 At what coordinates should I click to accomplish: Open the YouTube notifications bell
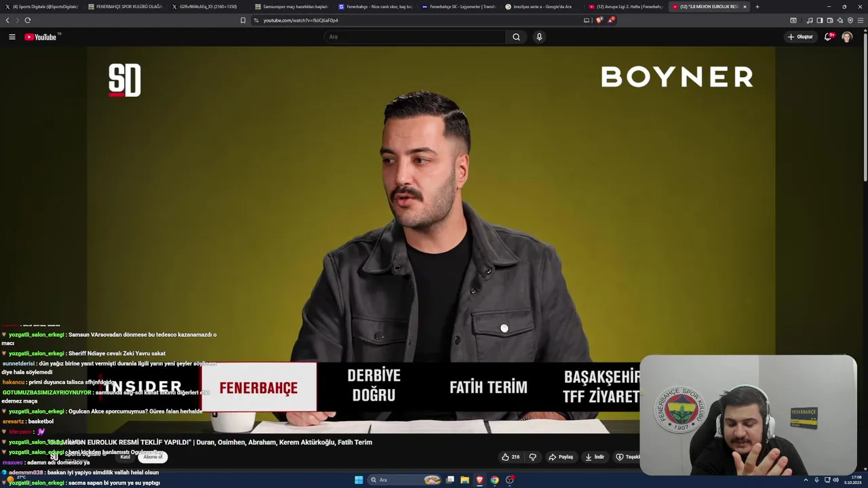[828, 37]
